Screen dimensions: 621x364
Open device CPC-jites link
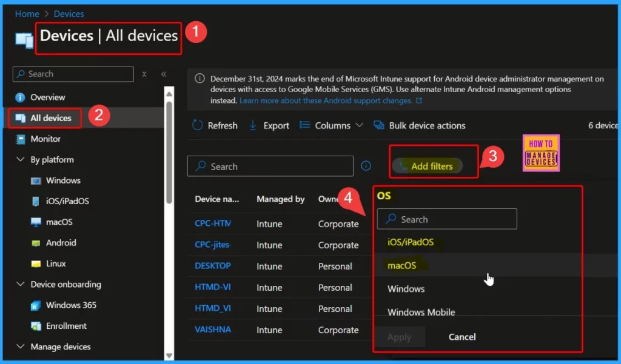tap(213, 245)
